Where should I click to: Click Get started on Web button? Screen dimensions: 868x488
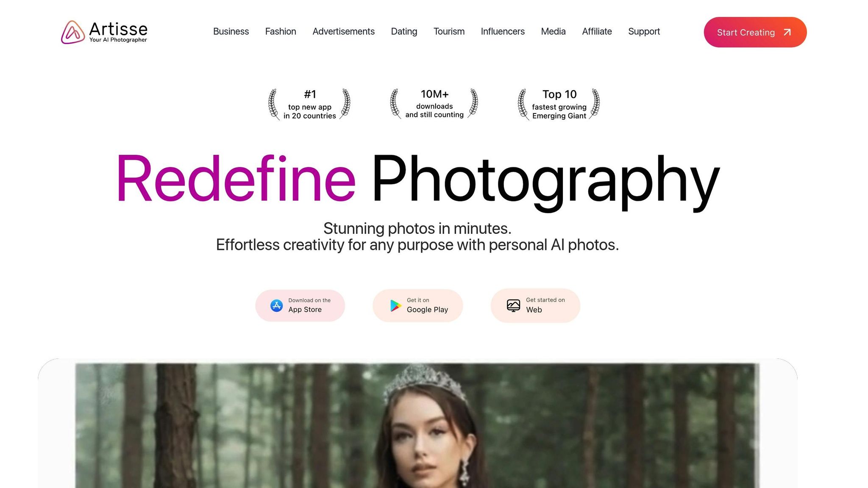coord(535,305)
